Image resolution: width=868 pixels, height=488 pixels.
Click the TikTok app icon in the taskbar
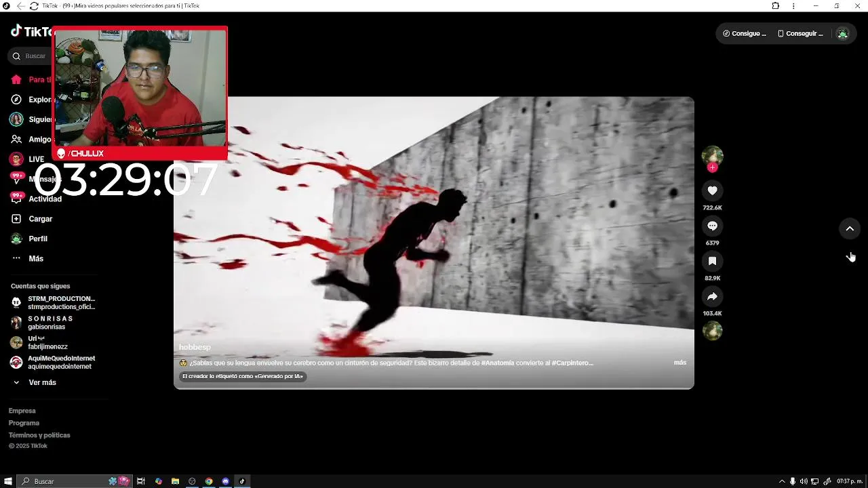(242, 481)
